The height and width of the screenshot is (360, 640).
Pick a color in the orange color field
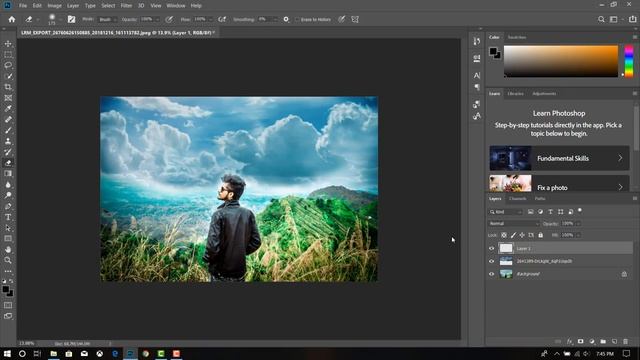[561, 61]
